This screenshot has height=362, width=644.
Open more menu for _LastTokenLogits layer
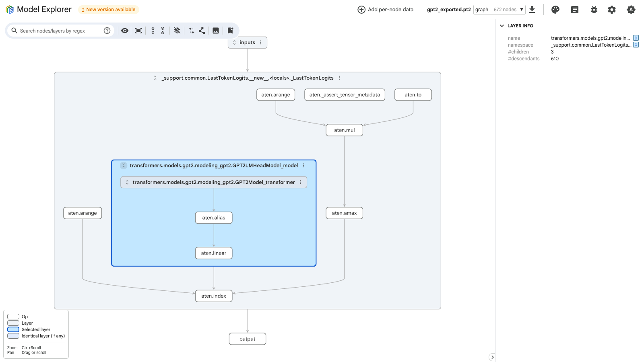click(339, 78)
